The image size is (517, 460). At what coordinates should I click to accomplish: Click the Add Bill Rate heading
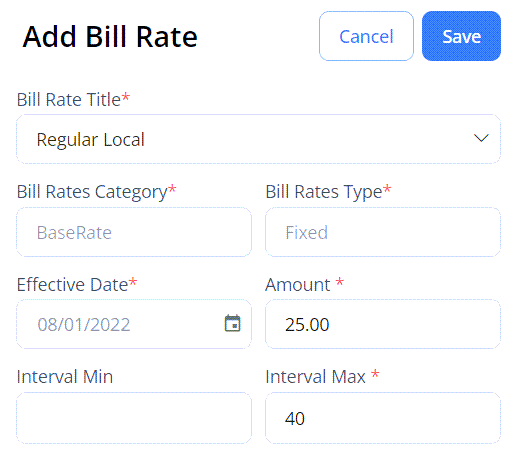[x=110, y=37]
